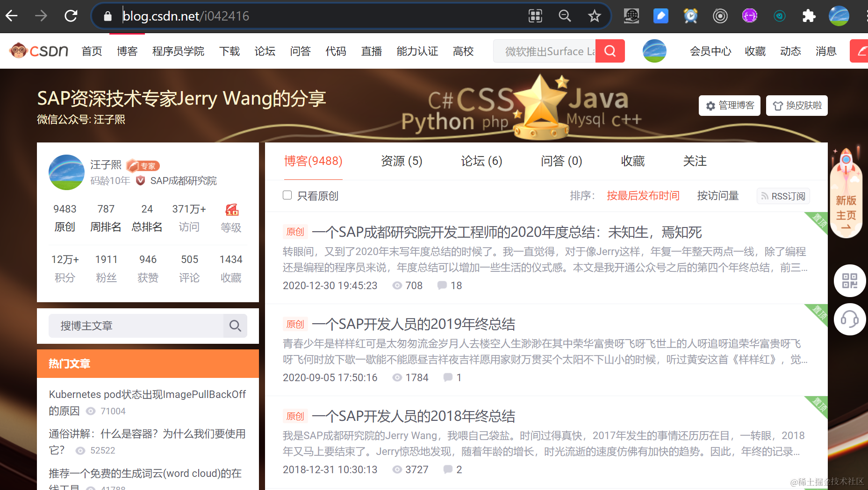The image size is (868, 490).
Task: Open 会员中心 in the header
Action: [710, 51]
